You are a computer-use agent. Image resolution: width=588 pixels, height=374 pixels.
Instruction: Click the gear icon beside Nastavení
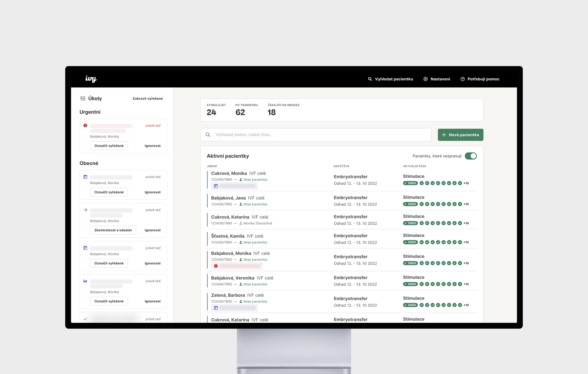425,79
